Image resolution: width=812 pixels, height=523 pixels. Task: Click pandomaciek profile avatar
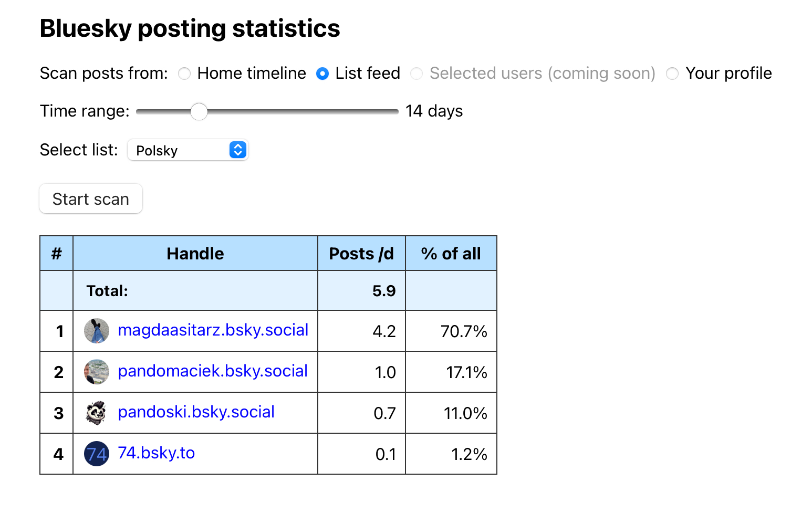tap(97, 372)
